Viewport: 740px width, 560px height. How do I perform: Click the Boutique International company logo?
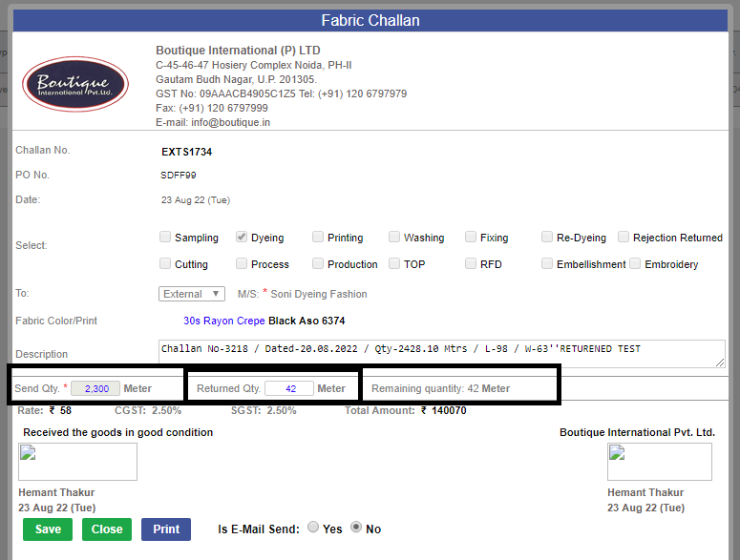75,84
